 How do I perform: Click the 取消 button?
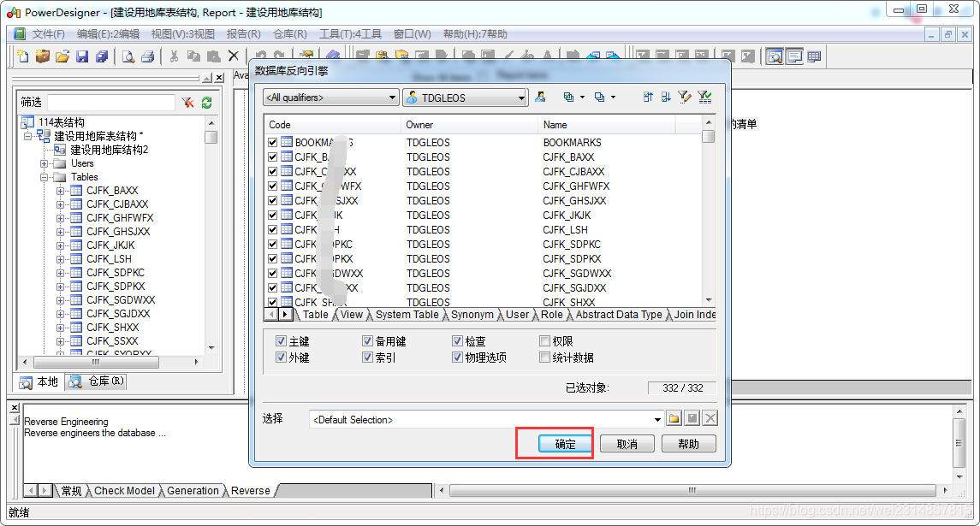(627, 444)
